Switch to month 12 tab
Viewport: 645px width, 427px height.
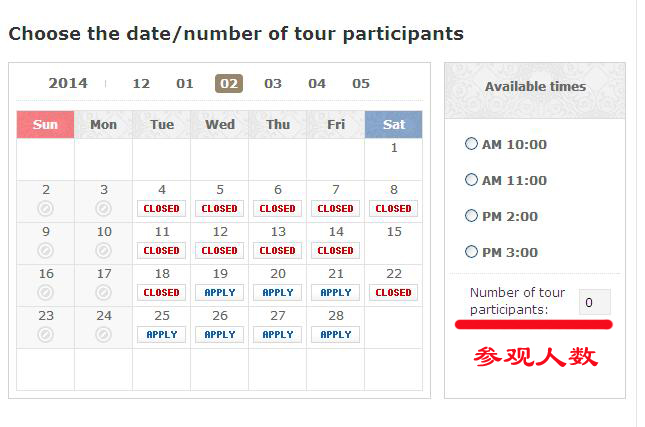tap(141, 84)
